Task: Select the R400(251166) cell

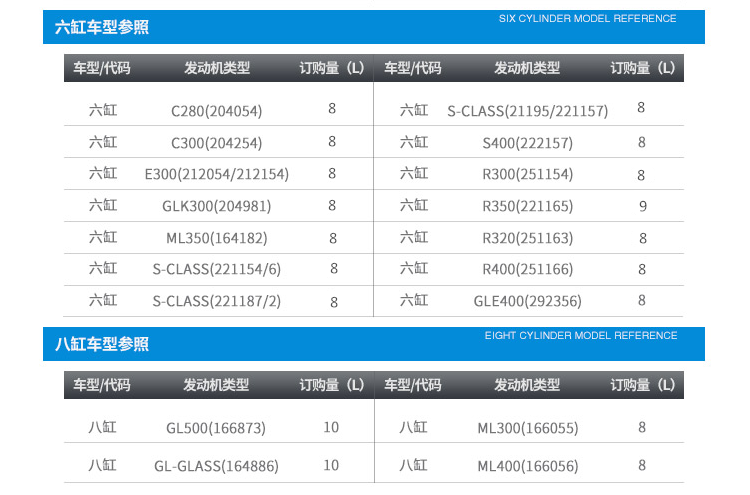Action: tap(528, 269)
